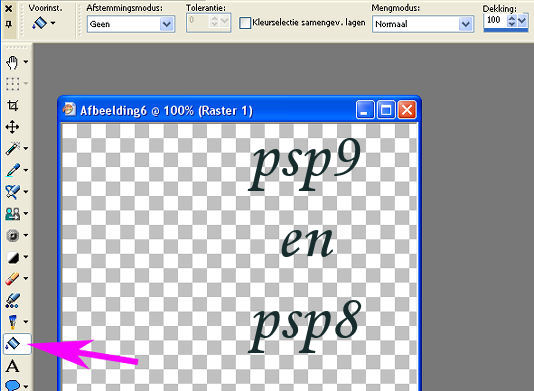Click the Voorinst. flood fill preset icon
The image size is (534, 391).
point(40,23)
